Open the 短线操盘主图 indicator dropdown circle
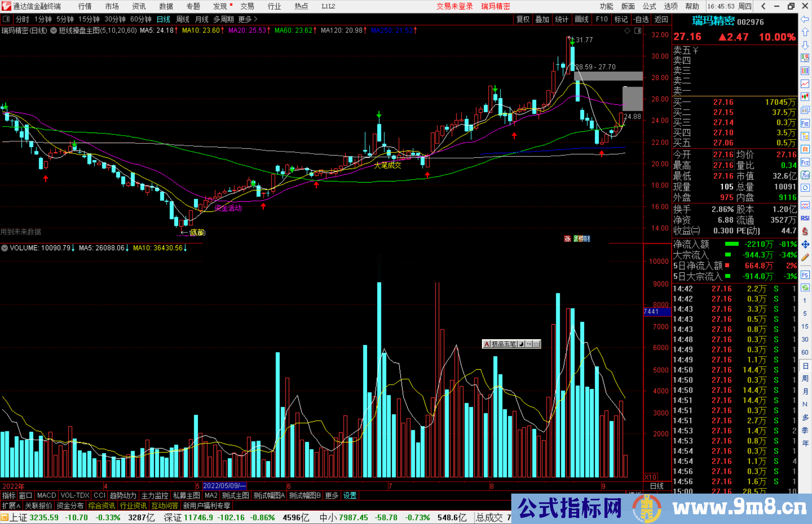Screen dimensions: 812x524 (53, 30)
